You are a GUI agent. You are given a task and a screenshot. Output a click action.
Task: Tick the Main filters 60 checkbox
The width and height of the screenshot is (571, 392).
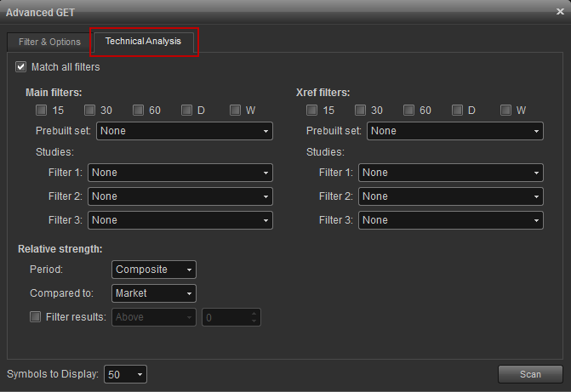click(139, 110)
